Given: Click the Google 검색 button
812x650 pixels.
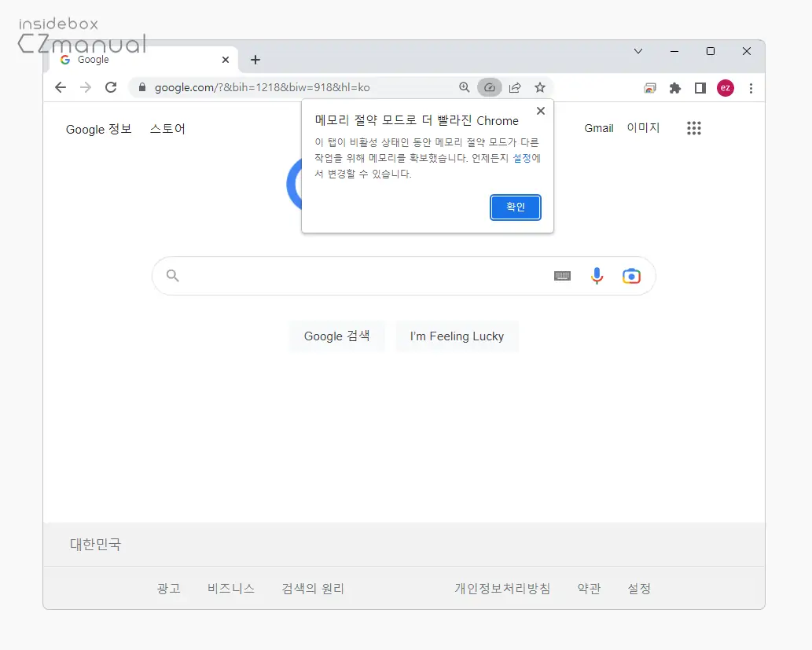Looking at the screenshot, I should (336, 336).
